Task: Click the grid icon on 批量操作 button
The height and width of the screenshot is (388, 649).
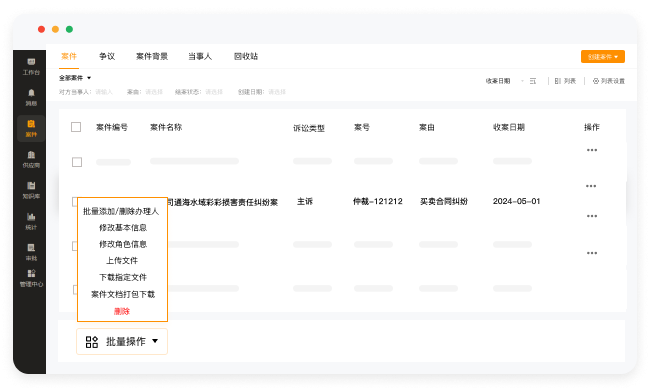Action: (x=91, y=342)
